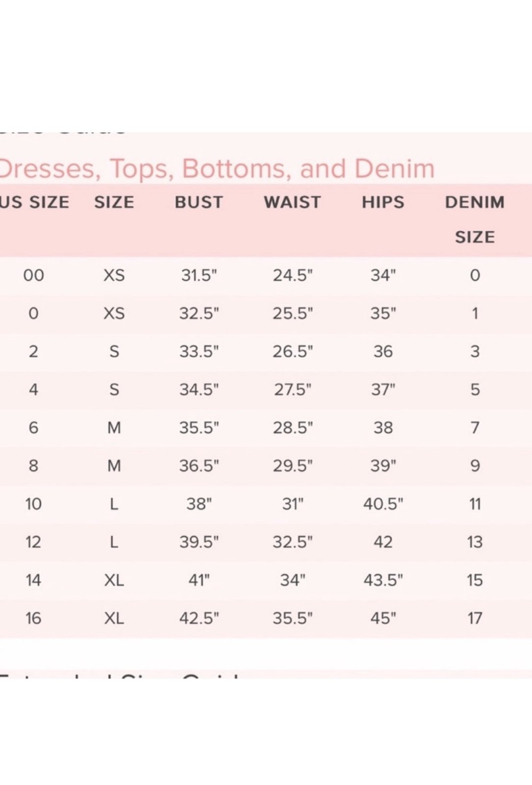Click bust measurement 42.5"
This screenshot has height=785, width=532.
pos(199,618)
